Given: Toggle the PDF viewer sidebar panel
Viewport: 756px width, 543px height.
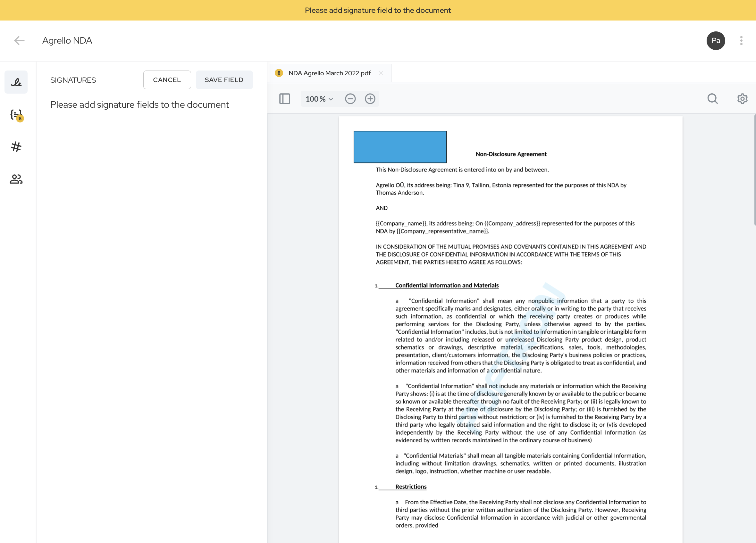Looking at the screenshot, I should coord(284,99).
